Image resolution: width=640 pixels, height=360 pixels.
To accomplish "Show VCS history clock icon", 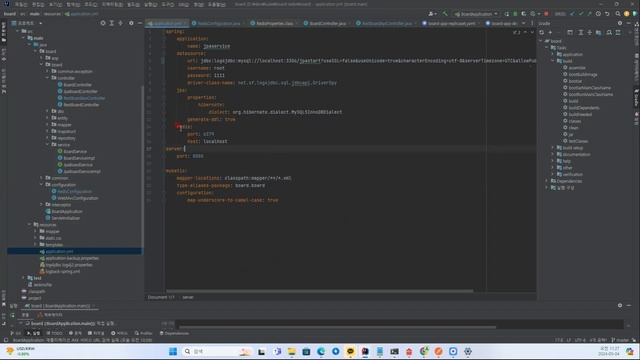I will click(x=598, y=14).
